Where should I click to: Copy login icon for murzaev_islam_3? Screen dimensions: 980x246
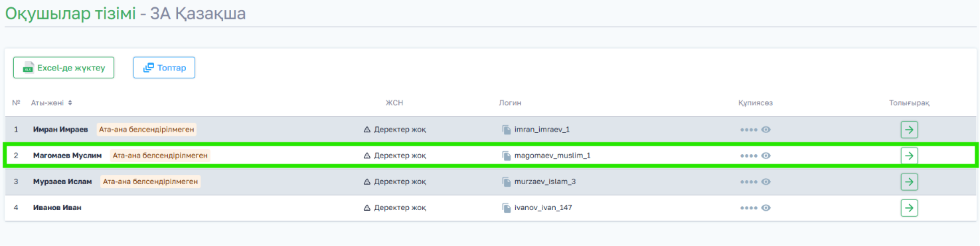click(x=507, y=182)
